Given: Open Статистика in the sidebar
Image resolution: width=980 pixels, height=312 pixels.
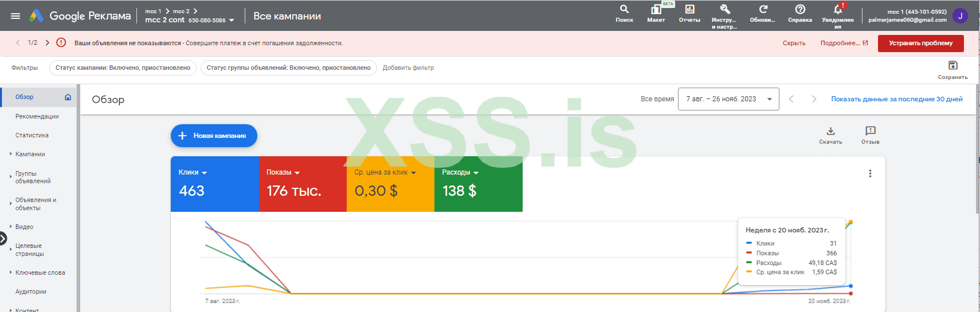Looking at the screenshot, I should coord(32,135).
